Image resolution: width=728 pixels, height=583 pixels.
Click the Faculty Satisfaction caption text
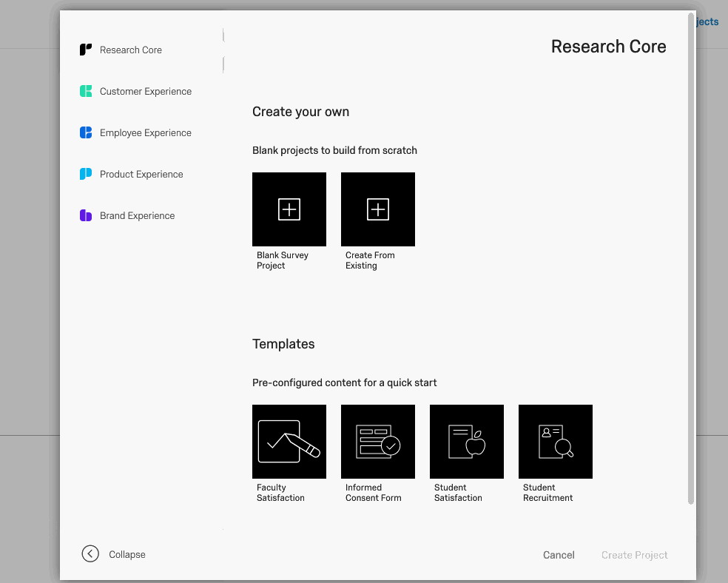coord(280,493)
